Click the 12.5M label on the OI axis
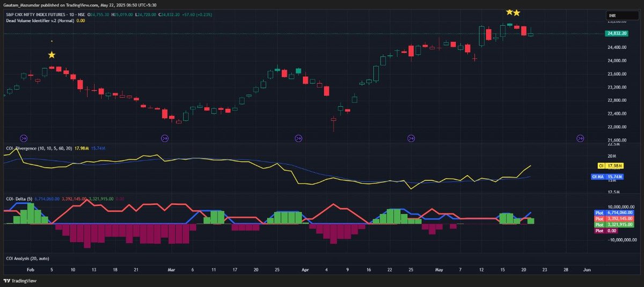Screen dimensions: 644x287 [x=613, y=192]
